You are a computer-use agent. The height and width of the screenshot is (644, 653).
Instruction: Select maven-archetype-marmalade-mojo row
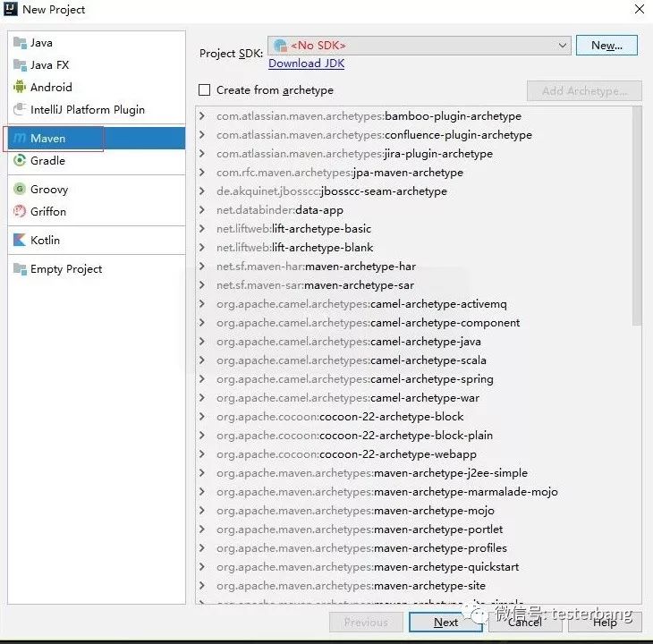click(x=414, y=492)
